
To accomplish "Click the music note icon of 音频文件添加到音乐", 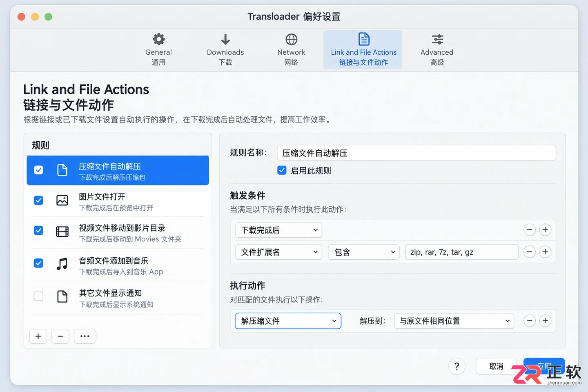I will point(62,264).
